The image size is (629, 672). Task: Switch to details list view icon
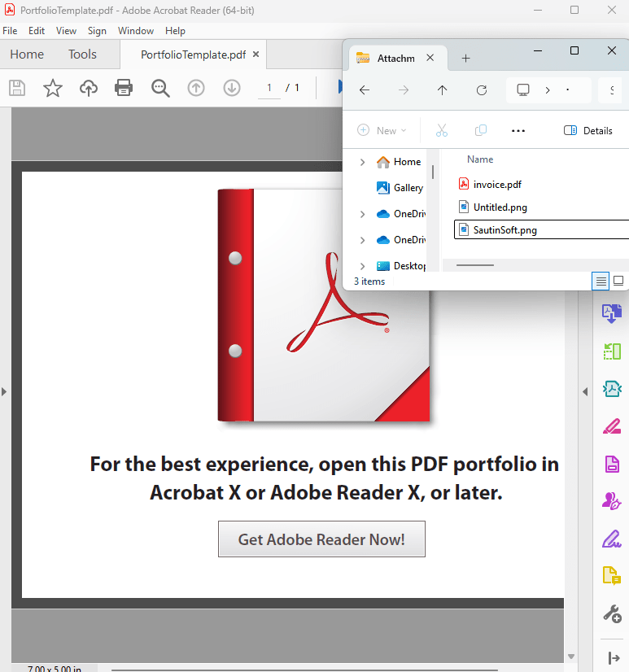point(601,281)
